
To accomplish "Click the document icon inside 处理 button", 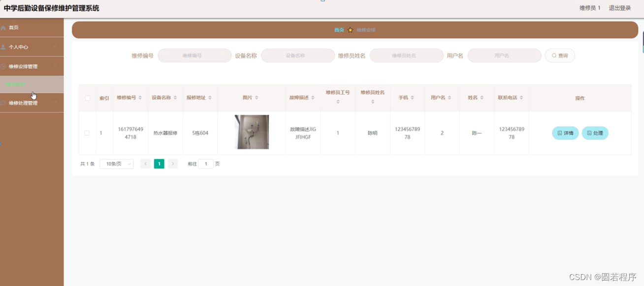I will [x=589, y=133].
